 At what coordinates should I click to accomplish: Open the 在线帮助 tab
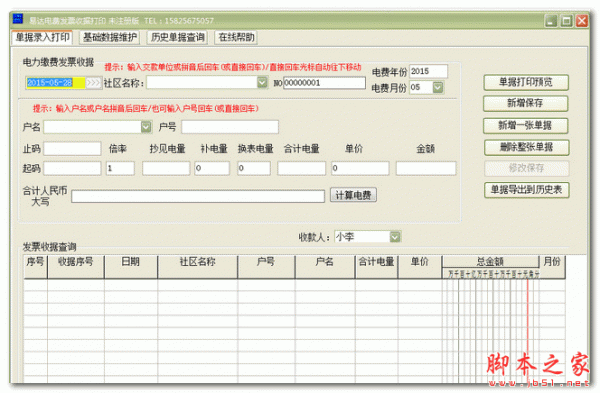(x=236, y=38)
